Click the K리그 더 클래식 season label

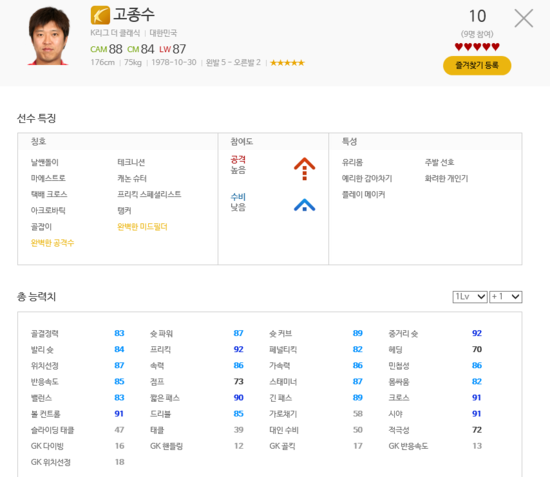coord(115,33)
